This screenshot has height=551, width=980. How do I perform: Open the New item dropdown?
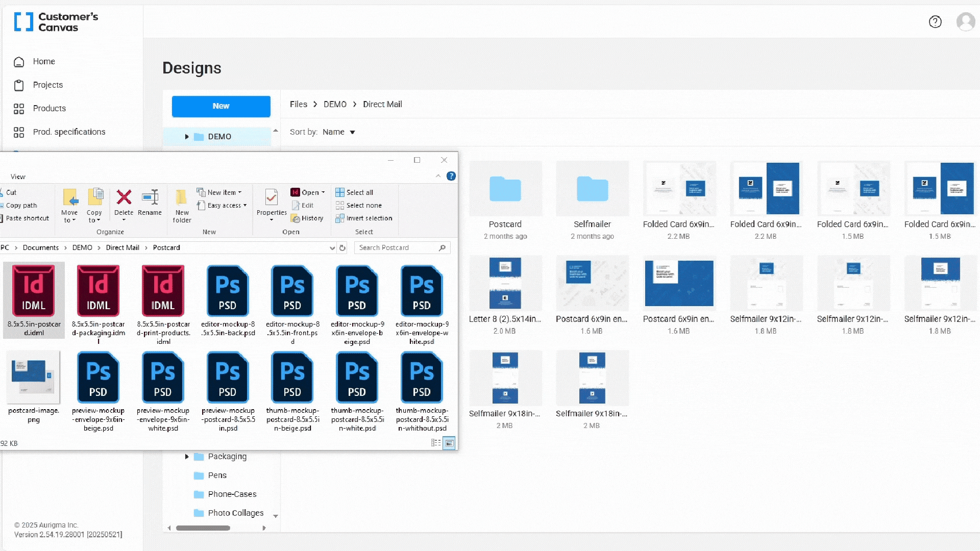pyautogui.click(x=219, y=192)
